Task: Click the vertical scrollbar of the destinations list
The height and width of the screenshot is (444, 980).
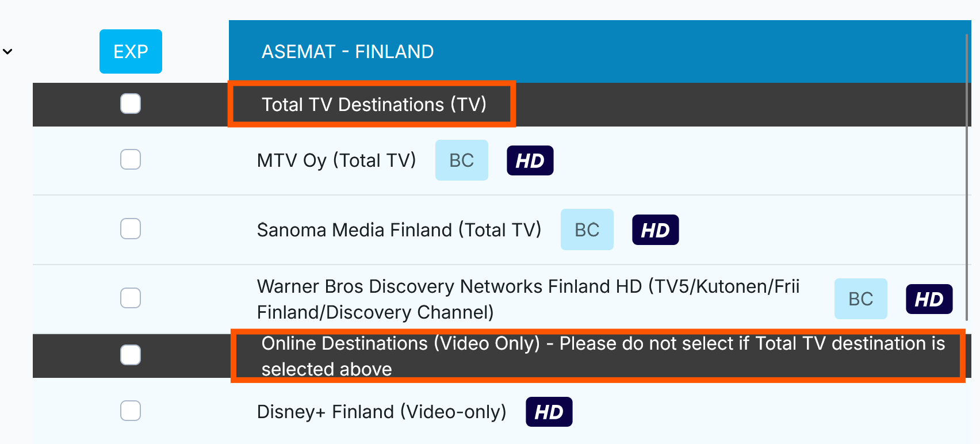Action: 967,173
